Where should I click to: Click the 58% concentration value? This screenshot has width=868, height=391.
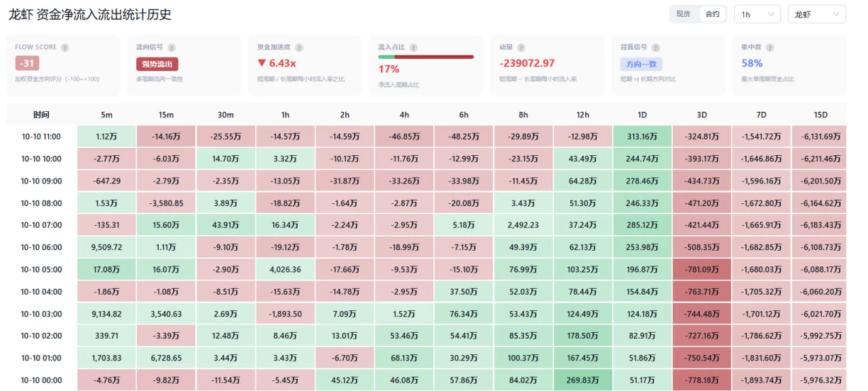[x=752, y=63]
